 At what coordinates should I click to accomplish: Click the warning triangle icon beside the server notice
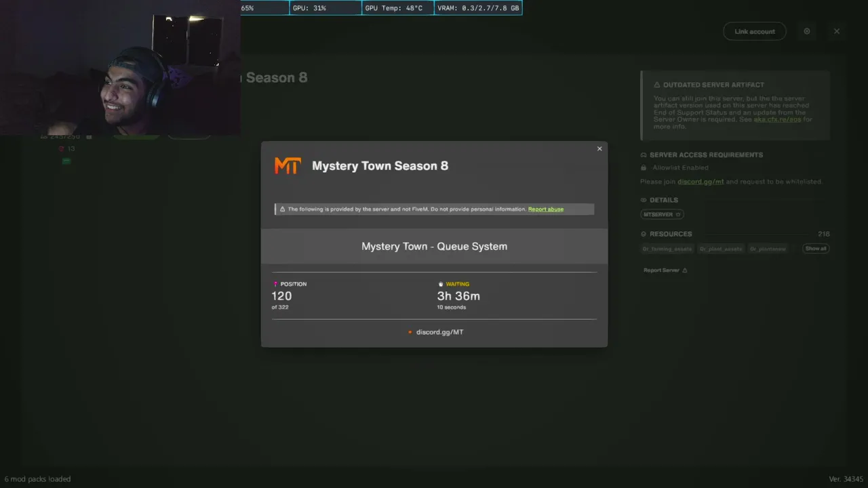click(282, 209)
